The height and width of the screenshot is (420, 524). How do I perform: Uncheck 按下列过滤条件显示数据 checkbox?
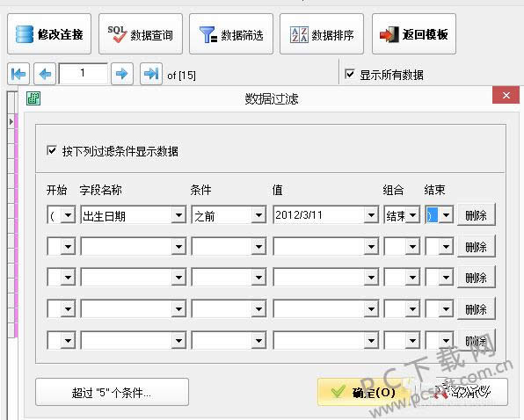coord(52,150)
